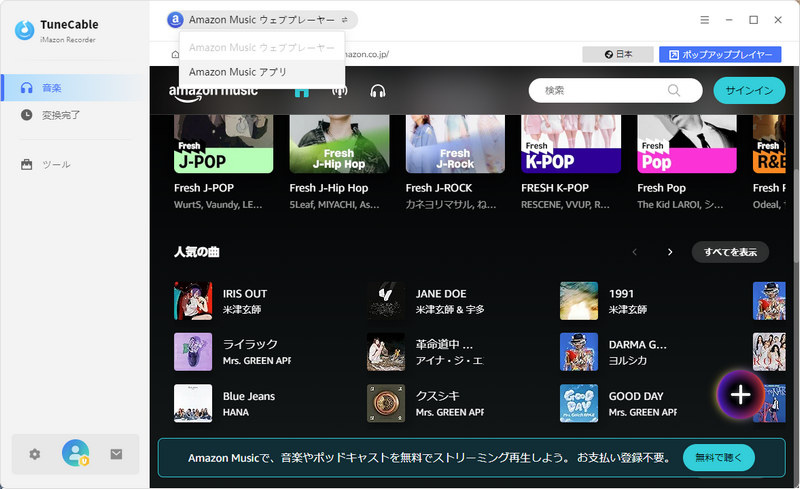Select Amazon Music ウェブプレーヤー option
Viewport: 800px width, 489px height.
[x=262, y=47]
